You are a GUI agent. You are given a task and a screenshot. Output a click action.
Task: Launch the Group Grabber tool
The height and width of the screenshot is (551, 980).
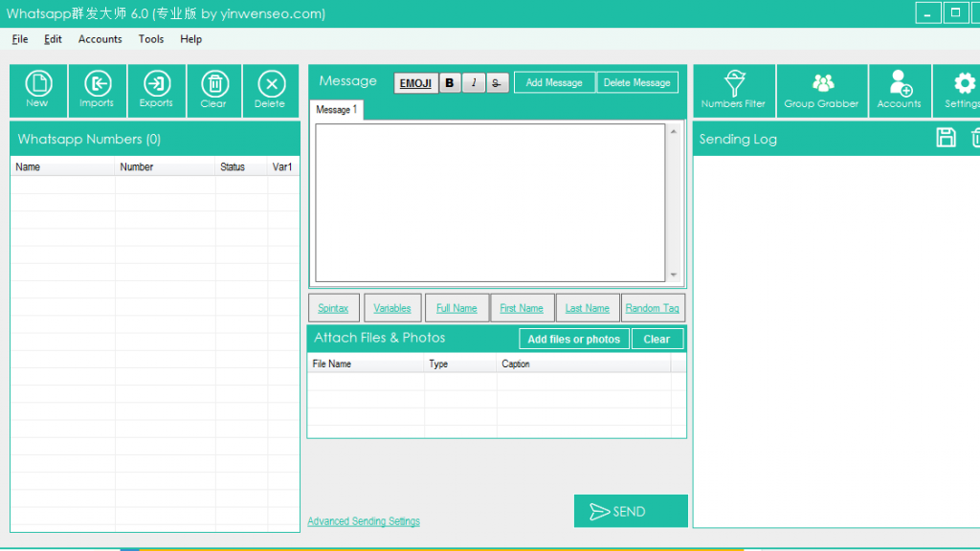pyautogui.click(x=822, y=91)
